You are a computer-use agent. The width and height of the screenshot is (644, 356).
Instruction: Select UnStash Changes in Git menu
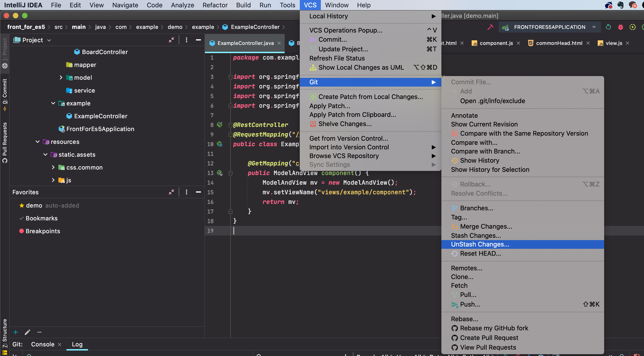click(523, 244)
